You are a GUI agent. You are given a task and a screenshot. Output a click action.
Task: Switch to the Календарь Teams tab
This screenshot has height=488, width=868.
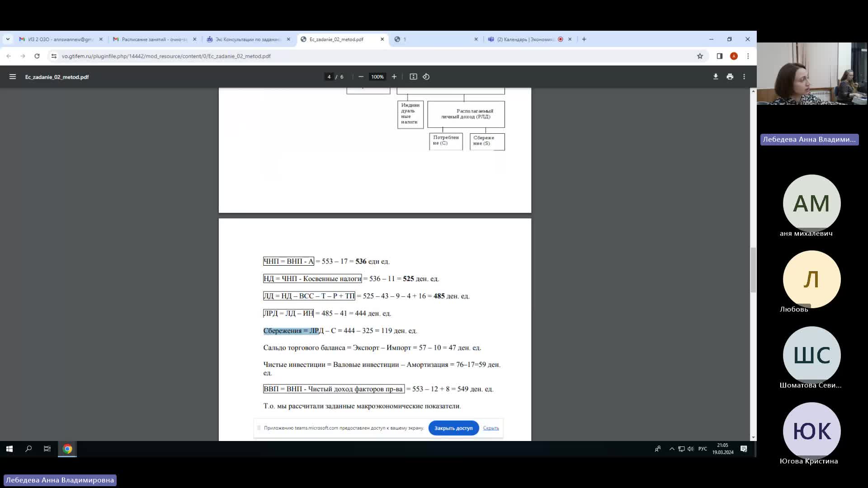pyautogui.click(x=529, y=39)
